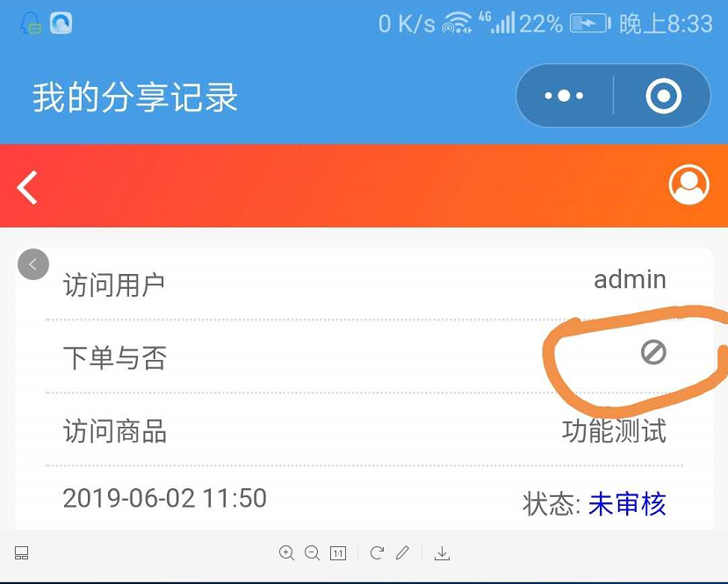Zoom out with the magnifier minus icon
728x584 pixels.
tap(312, 553)
